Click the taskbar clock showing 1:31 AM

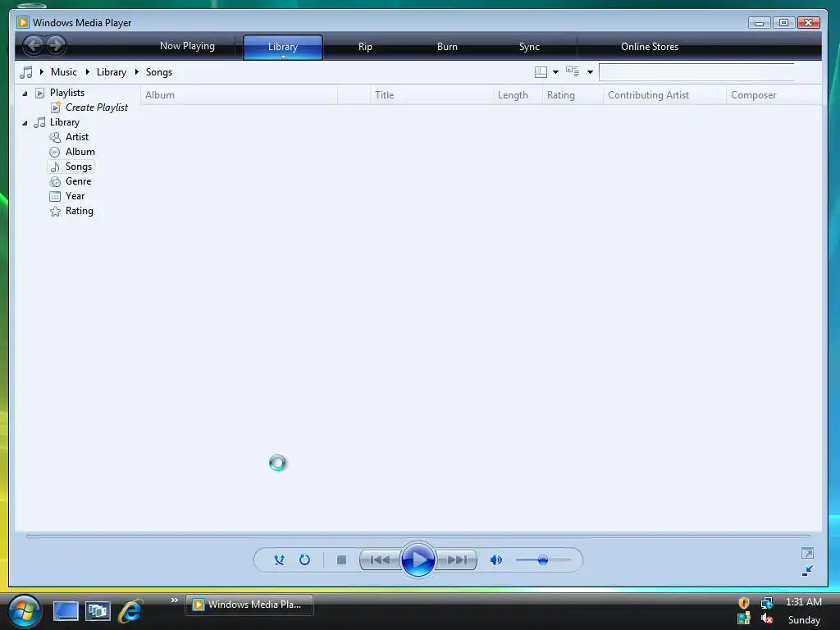[x=804, y=602]
